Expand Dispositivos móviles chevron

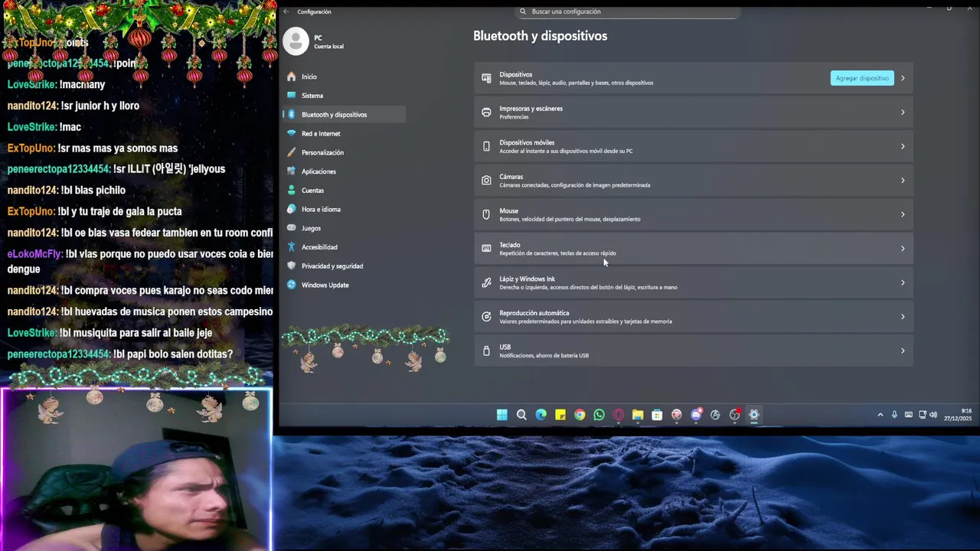tap(903, 146)
